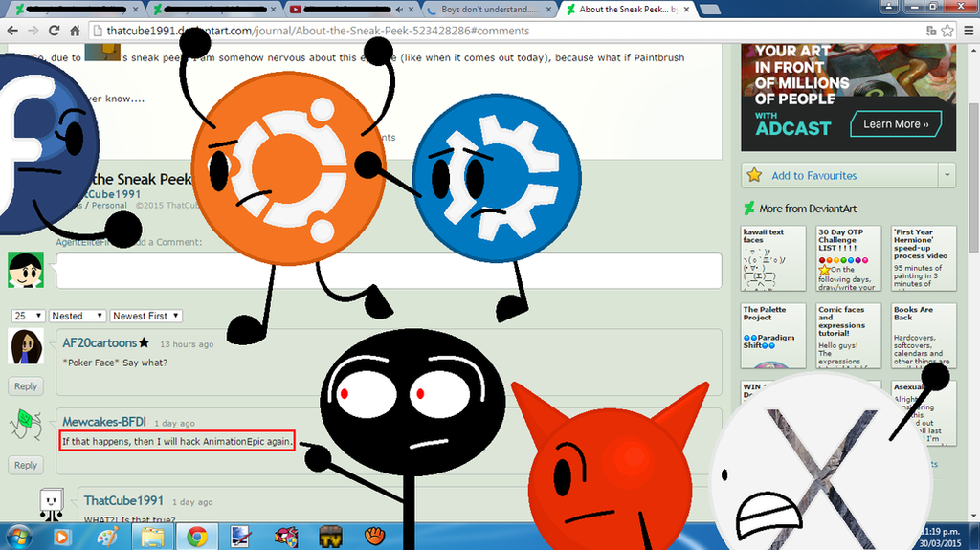Image resolution: width=980 pixels, height=550 pixels.
Task: Open ThatCube1991's profile link in comments
Action: [x=123, y=500]
